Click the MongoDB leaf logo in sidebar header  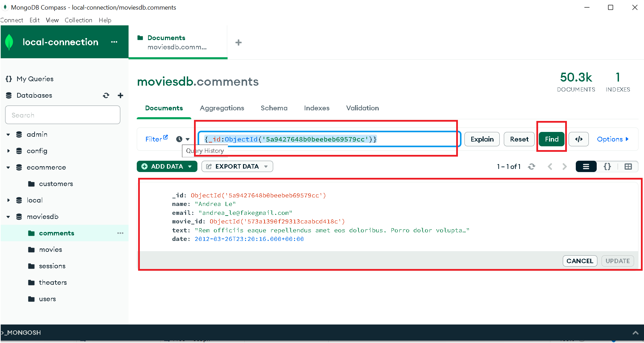pos(9,42)
